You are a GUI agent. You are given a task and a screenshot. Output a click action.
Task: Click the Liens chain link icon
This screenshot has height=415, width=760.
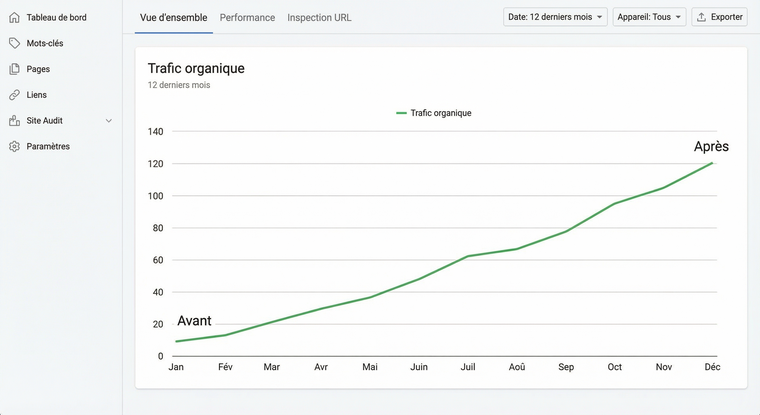click(x=14, y=95)
